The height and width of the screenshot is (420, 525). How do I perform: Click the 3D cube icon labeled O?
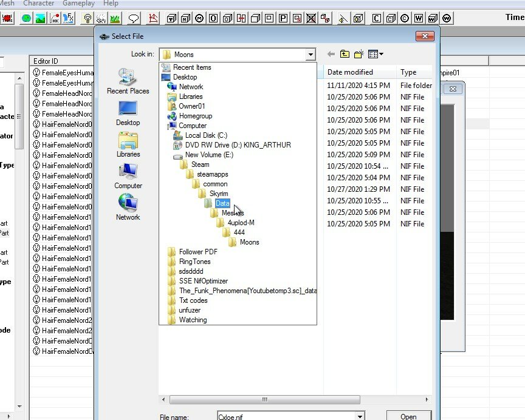point(227,18)
